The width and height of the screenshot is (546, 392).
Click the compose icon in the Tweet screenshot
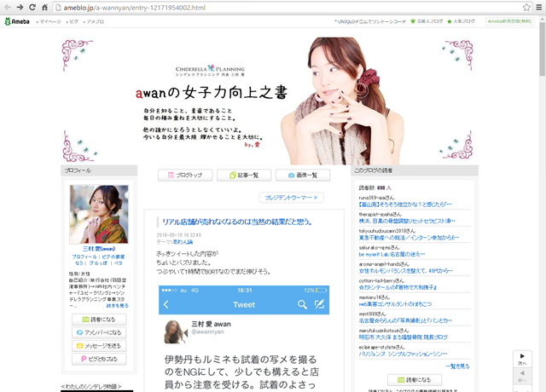tap(321, 304)
